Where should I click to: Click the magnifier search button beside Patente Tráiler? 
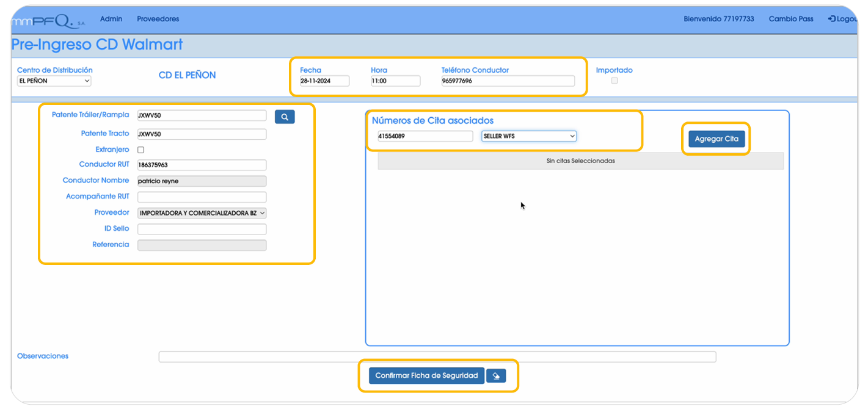click(285, 117)
